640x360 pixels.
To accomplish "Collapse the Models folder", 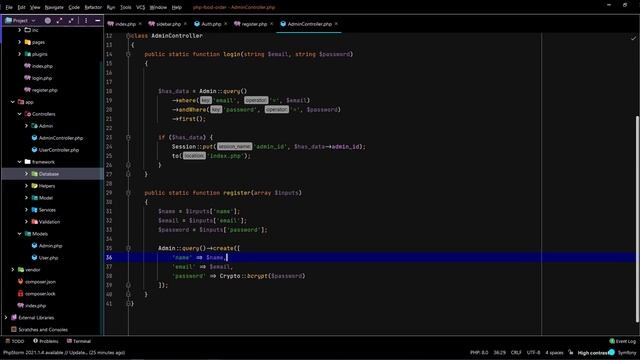I will click(19, 234).
